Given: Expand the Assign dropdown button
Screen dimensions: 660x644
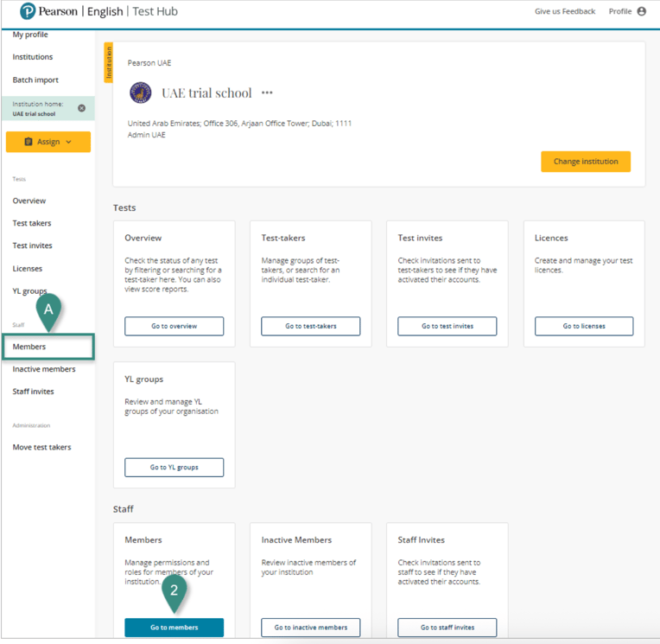Looking at the screenshot, I should click(x=48, y=142).
